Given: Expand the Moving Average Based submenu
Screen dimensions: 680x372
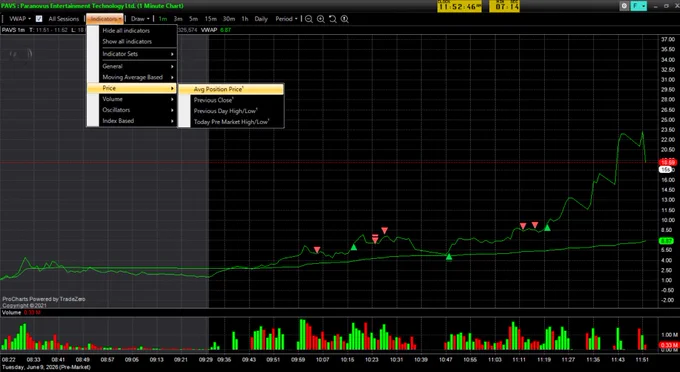Looking at the screenshot, I should (x=132, y=77).
